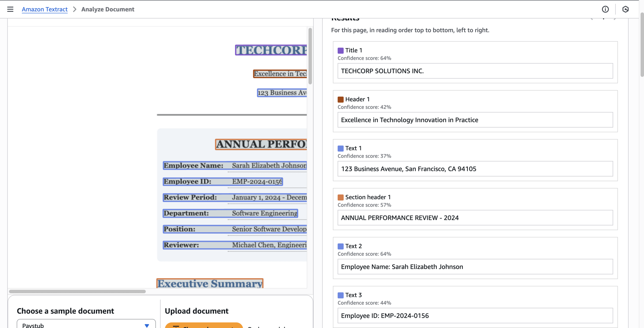The width and height of the screenshot is (644, 328).
Task: Click the purple Title 1 color swatch
Action: 340,51
